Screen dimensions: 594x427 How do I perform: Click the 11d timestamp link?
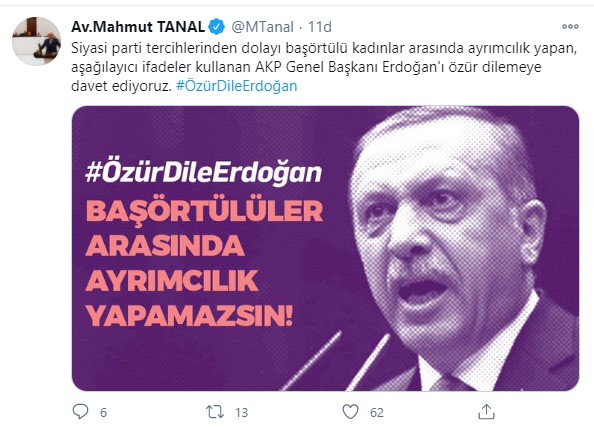[x=319, y=27]
